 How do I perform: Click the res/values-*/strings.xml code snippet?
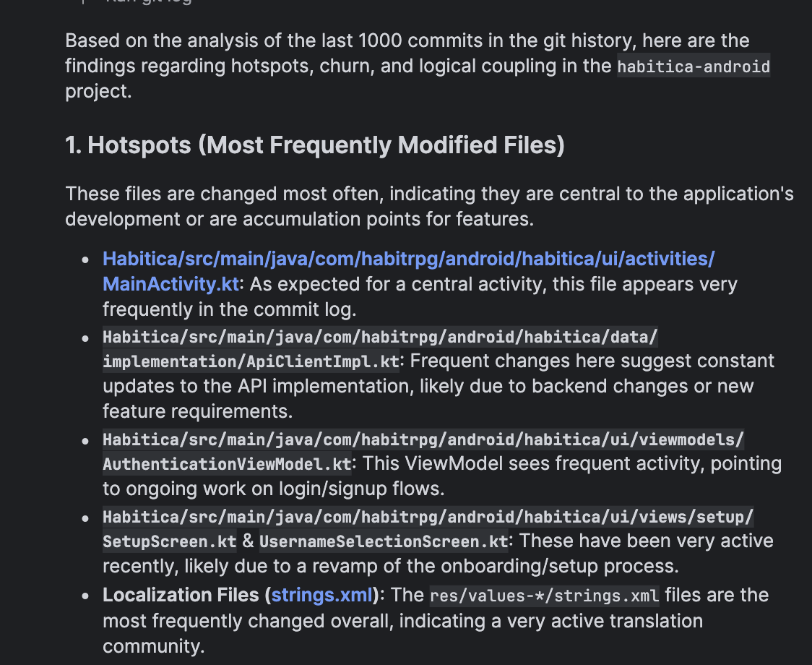[544, 596]
